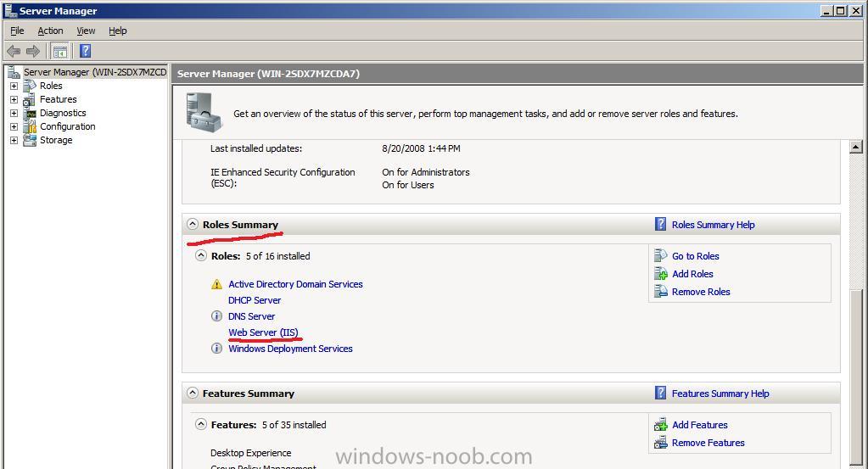
Task: Open the Windows Deployment Services role link
Action: point(291,349)
